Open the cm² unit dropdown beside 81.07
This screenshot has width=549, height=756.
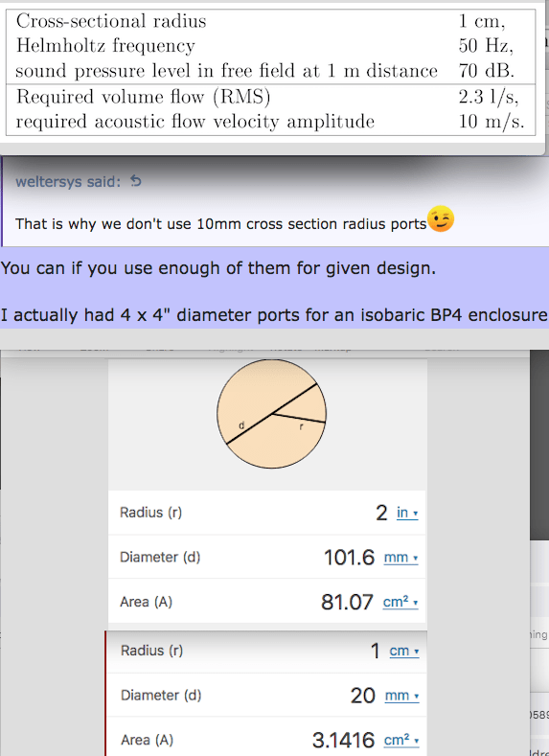point(400,602)
